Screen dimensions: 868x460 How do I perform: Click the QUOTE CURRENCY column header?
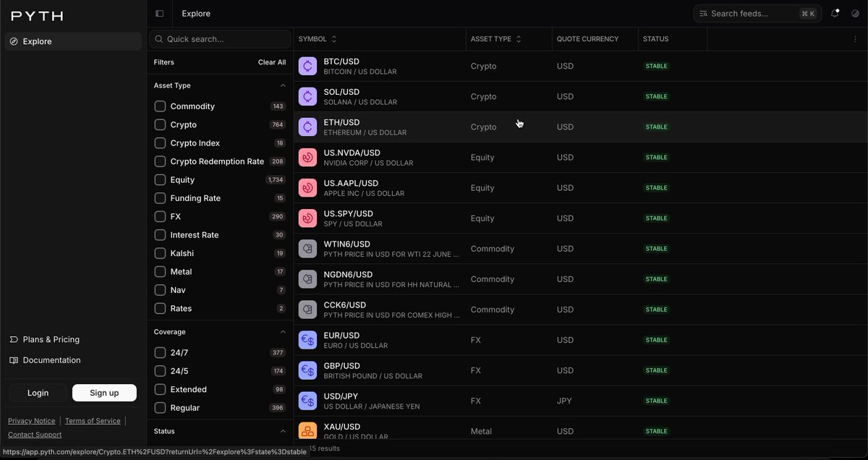click(587, 39)
